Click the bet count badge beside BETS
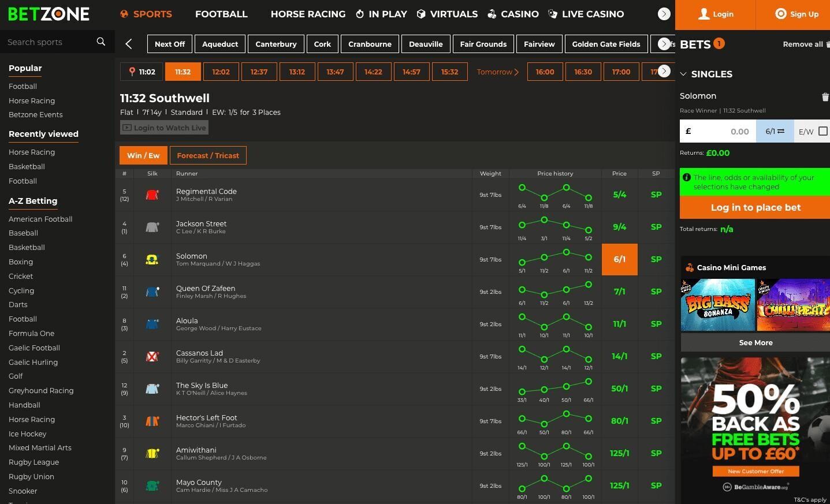 [719, 44]
